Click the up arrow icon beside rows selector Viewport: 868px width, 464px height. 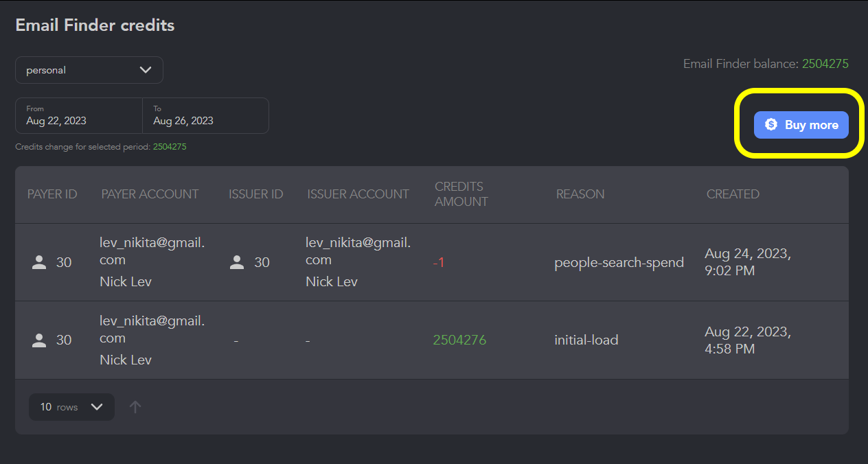(x=135, y=407)
